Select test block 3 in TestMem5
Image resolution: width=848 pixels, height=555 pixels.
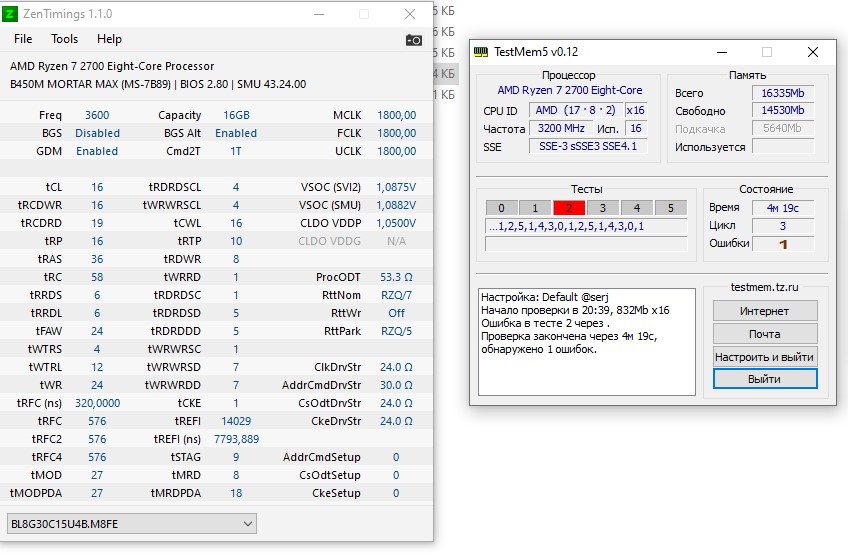(x=602, y=208)
